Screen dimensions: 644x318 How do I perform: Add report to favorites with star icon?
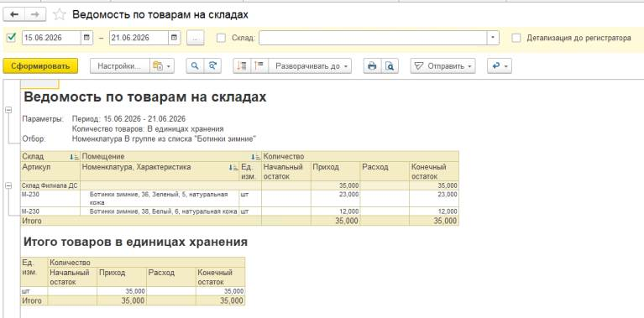[60, 15]
